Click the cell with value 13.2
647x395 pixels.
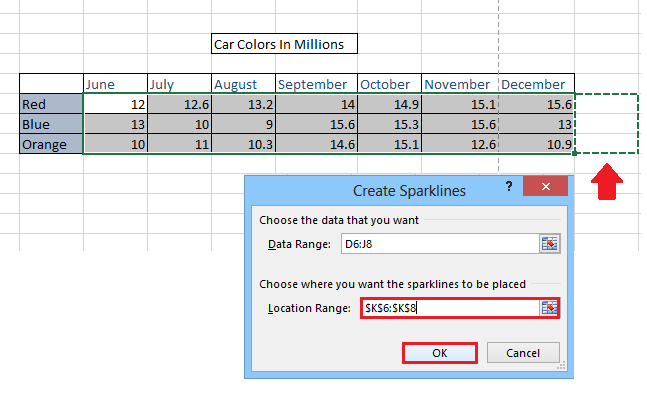click(x=243, y=104)
